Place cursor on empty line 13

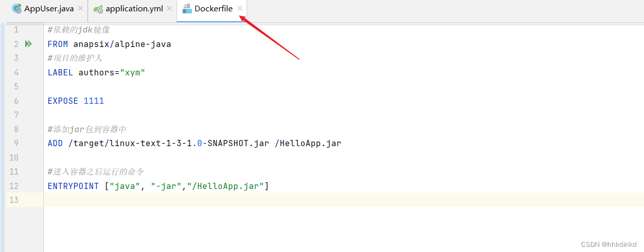[x=344, y=200]
